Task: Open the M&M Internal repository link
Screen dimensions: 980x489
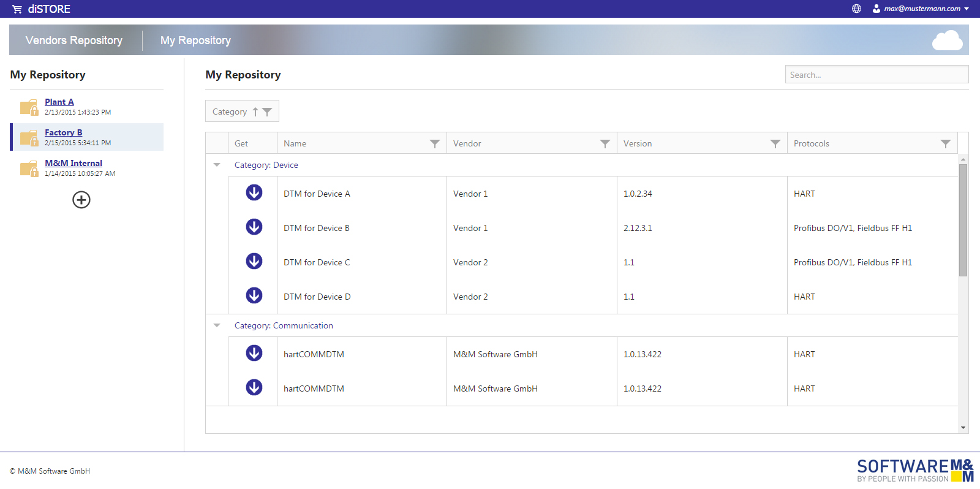Action: point(73,163)
